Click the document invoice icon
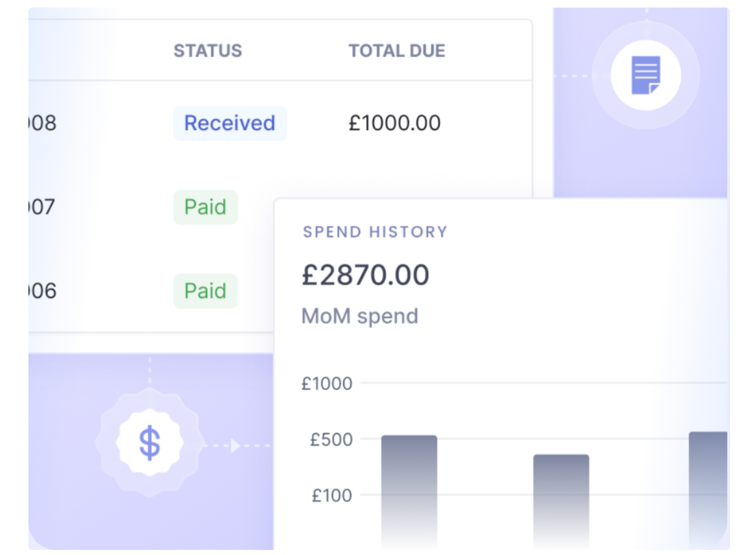This screenshot has height=555, width=756. tap(645, 75)
